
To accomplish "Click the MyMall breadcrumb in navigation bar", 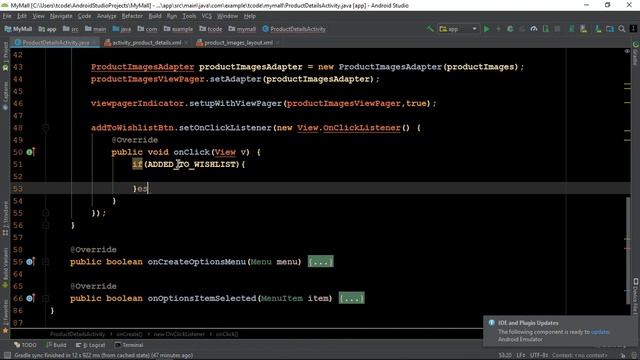I will [x=18, y=29].
